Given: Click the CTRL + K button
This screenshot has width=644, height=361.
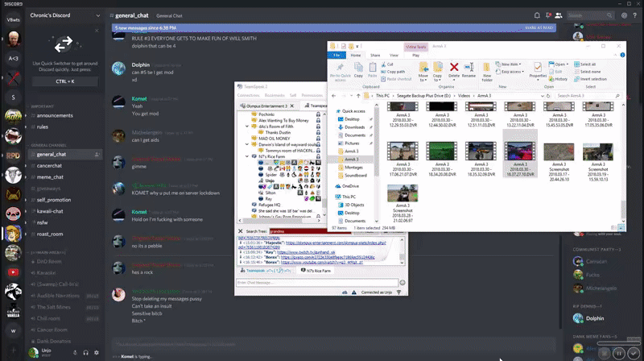Looking at the screenshot, I should 65,81.
